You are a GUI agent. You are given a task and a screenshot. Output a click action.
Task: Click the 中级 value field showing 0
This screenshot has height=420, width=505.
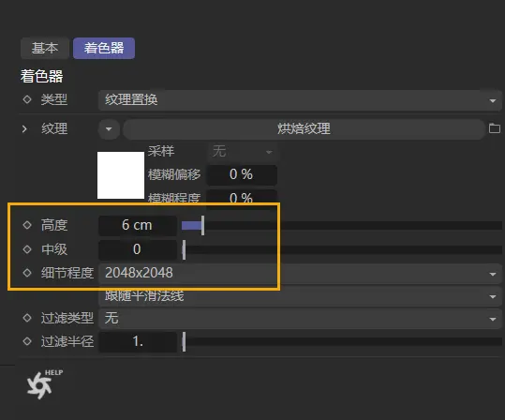point(137,249)
